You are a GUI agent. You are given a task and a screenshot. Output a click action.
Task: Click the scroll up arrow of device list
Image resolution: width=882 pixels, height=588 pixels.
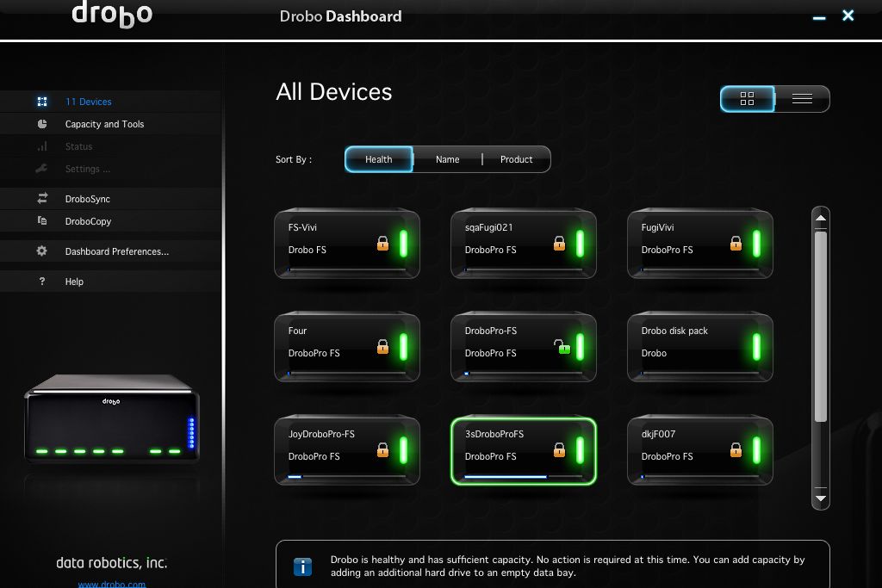coord(821,218)
